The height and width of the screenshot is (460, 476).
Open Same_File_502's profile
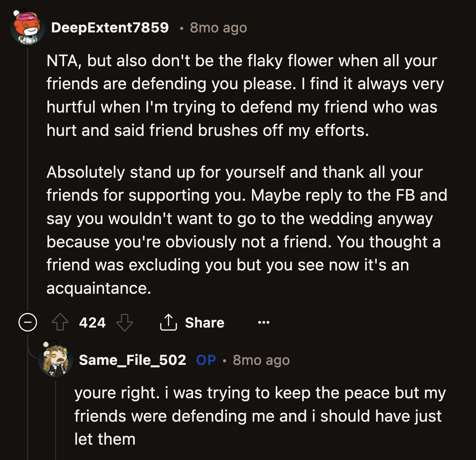point(132,361)
